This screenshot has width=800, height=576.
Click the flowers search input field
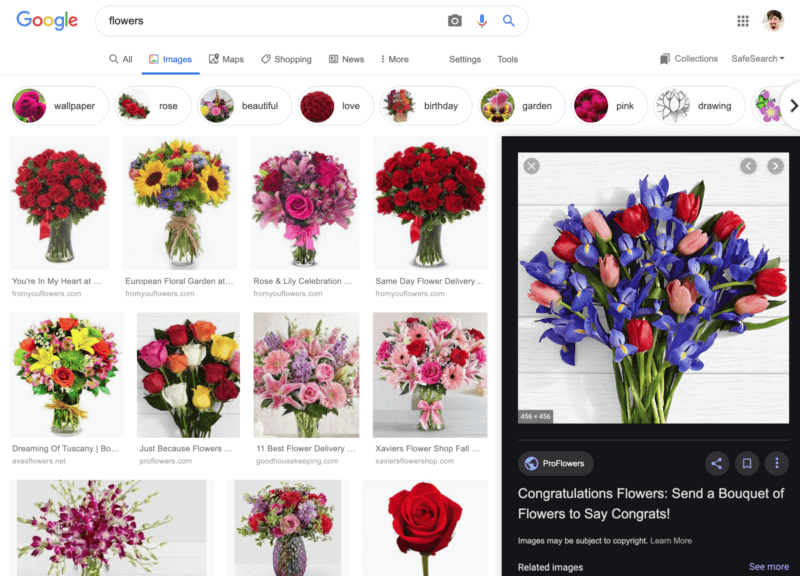(x=270, y=21)
